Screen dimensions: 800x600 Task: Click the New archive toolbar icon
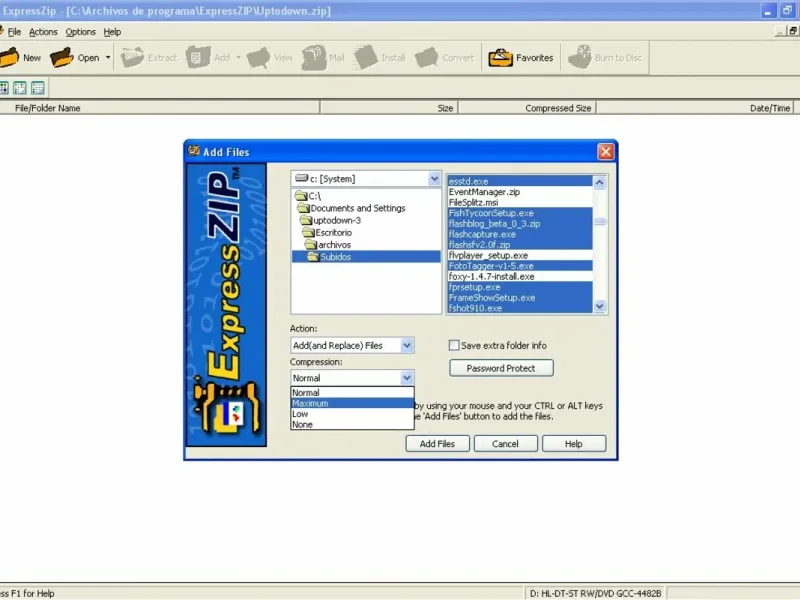pos(9,58)
